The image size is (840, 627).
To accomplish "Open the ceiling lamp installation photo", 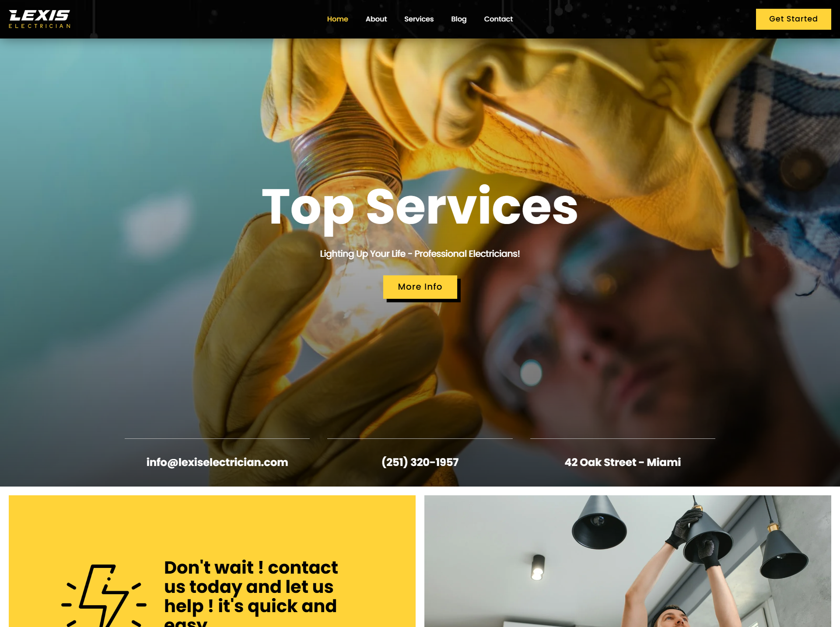I will [627, 561].
